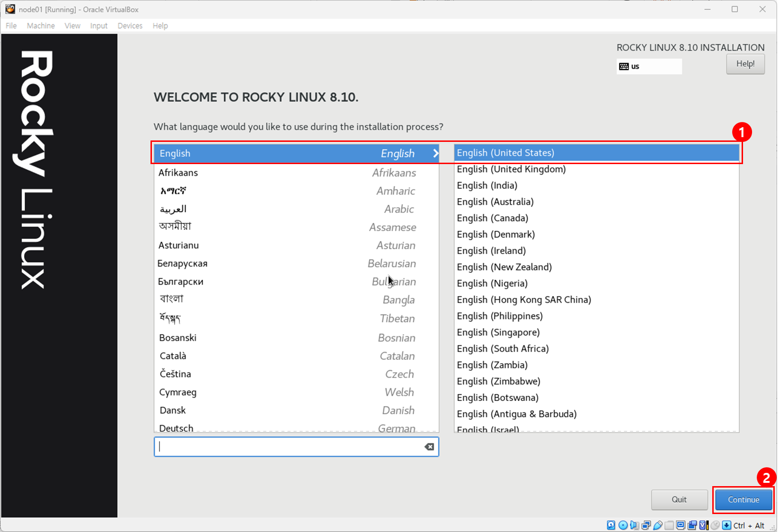Image resolution: width=779 pixels, height=532 pixels.
Task: Select English (Botswana) locale
Action: click(x=596, y=397)
